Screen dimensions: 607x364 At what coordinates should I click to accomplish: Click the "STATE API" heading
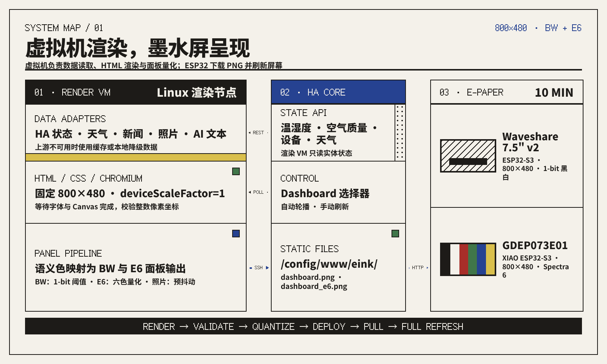[303, 113]
